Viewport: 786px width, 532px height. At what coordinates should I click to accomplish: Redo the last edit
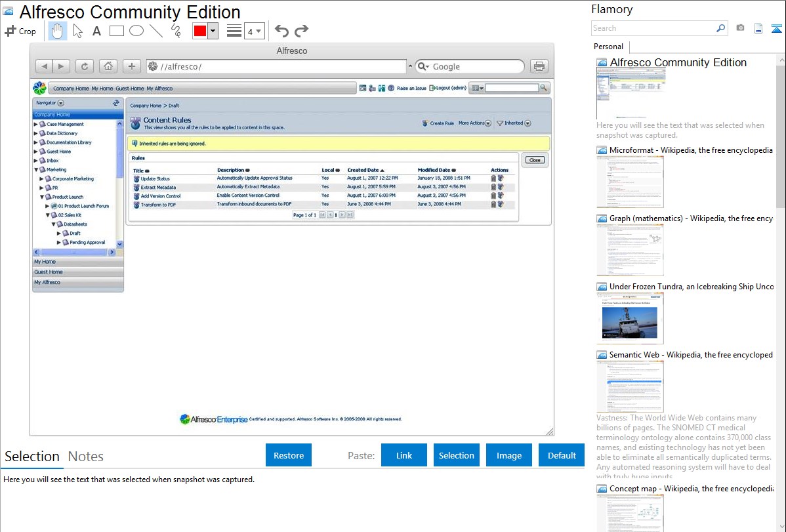(301, 31)
